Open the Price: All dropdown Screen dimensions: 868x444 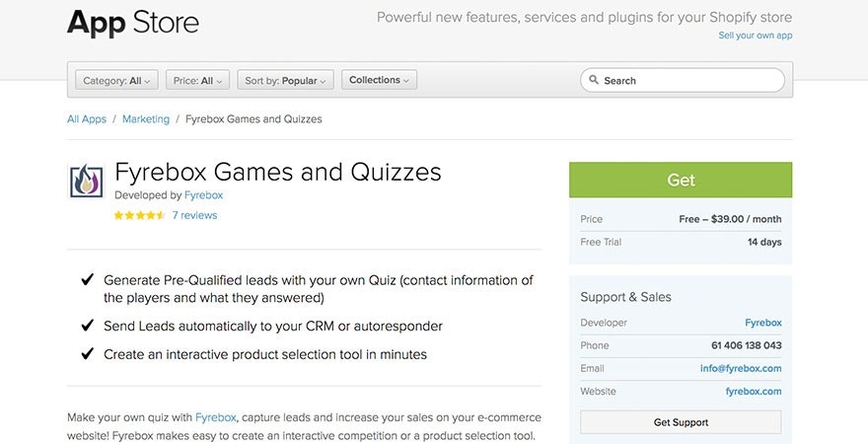pyautogui.click(x=198, y=80)
